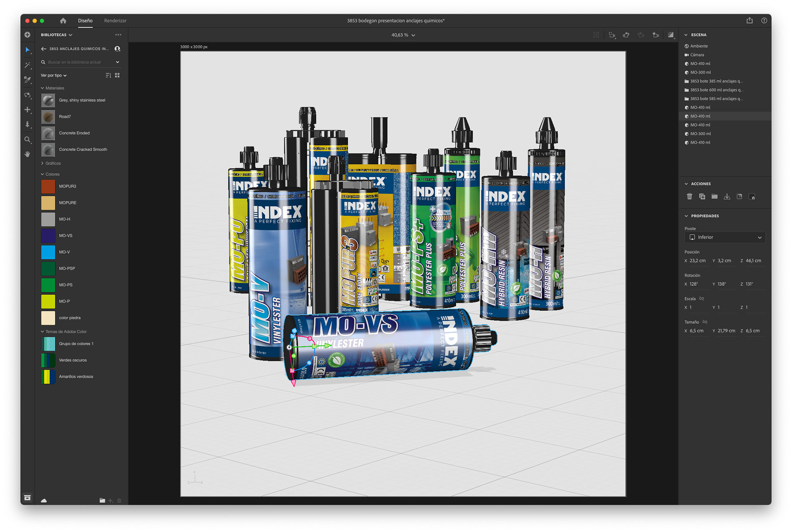
Task: Collapse the PROPIEDADES panel
Action: [x=686, y=216]
